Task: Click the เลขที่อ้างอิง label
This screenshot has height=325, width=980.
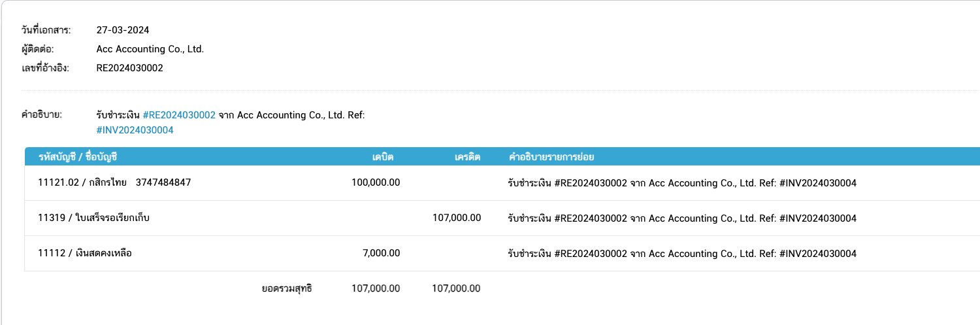Action: [45, 68]
